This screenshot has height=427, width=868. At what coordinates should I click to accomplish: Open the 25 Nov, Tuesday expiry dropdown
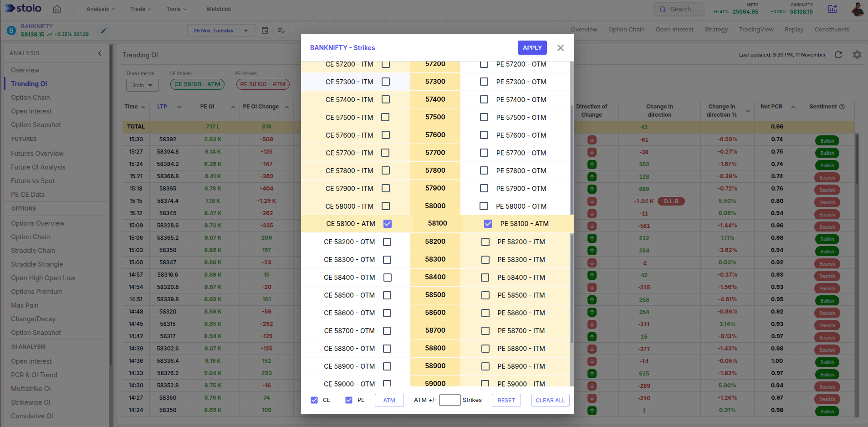pos(220,31)
